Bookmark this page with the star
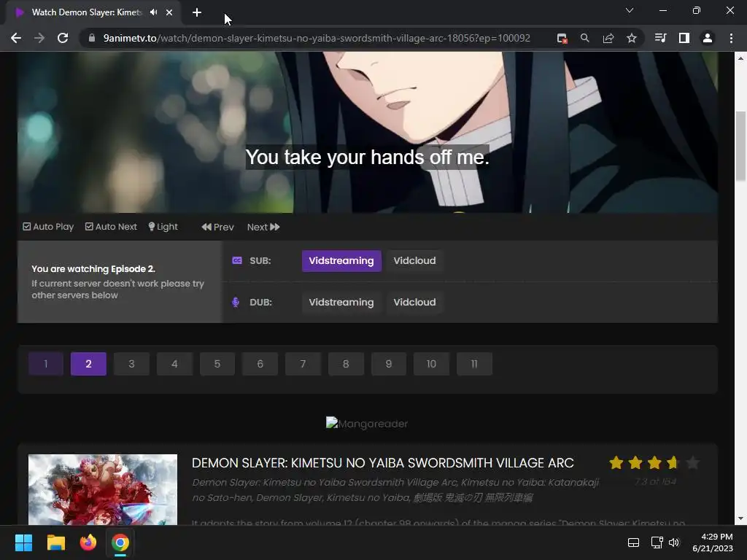Screen dimensions: 747x560 632,38
